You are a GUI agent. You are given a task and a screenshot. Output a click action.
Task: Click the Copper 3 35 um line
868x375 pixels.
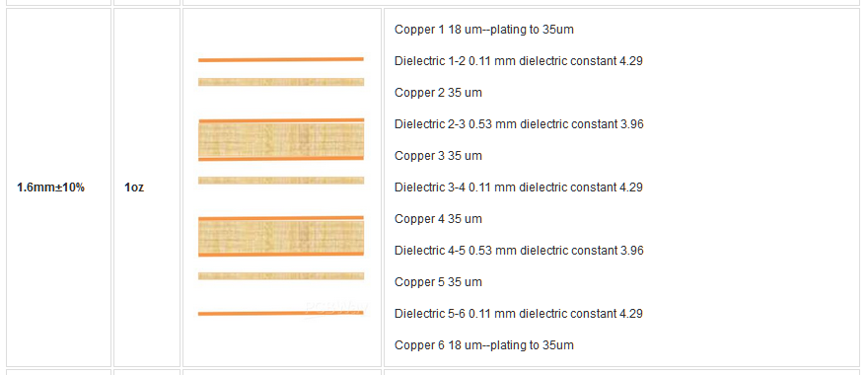click(x=438, y=156)
